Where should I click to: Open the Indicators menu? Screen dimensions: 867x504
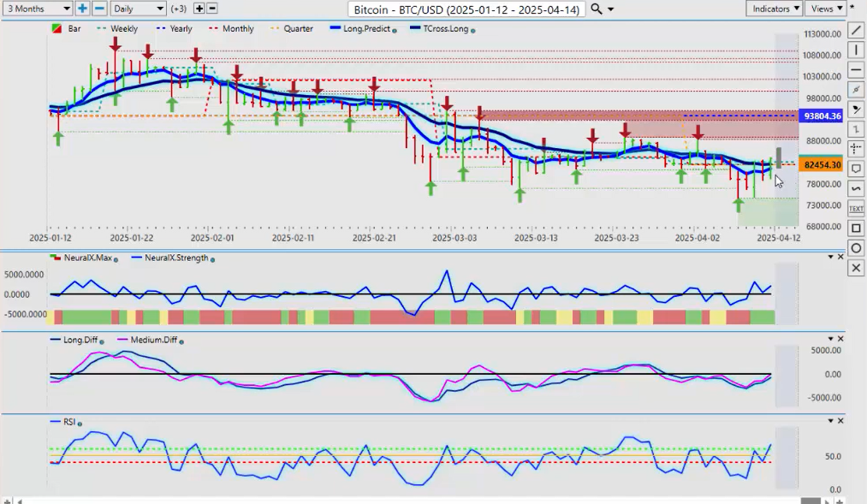pos(774,9)
